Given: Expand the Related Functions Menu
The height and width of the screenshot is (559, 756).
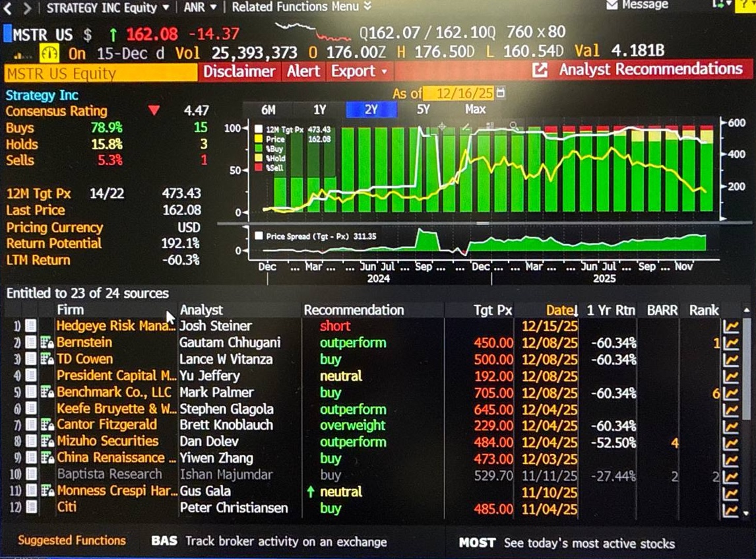Looking at the screenshot, I should (301, 7).
